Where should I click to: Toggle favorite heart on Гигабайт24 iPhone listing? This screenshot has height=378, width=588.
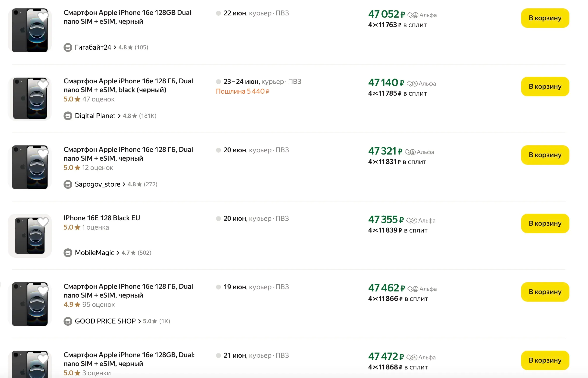pos(43,16)
